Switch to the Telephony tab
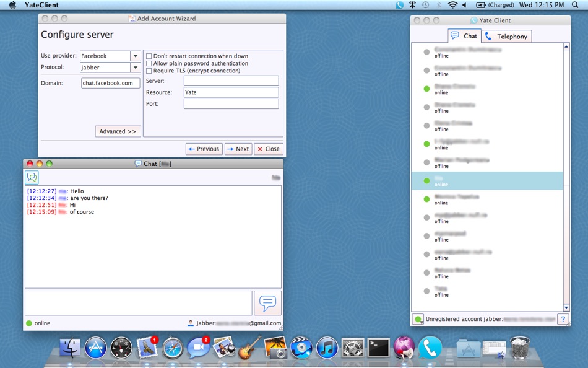This screenshot has width=588, height=368. (507, 36)
